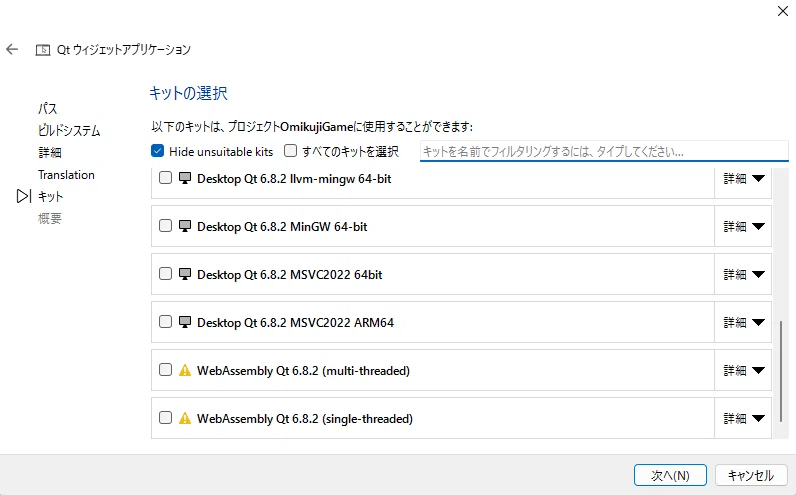796x495 pixels.
Task: Click the 次へ(N) button
Action: coord(670,475)
